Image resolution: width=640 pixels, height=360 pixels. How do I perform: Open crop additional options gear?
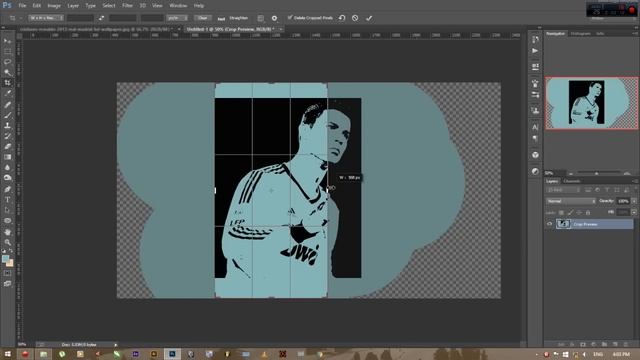click(x=274, y=18)
